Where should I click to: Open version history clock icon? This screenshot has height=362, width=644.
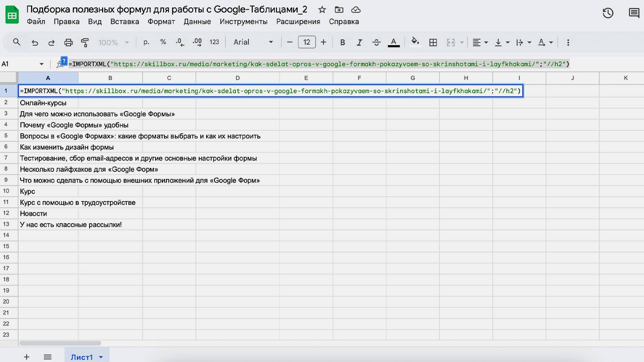(608, 13)
